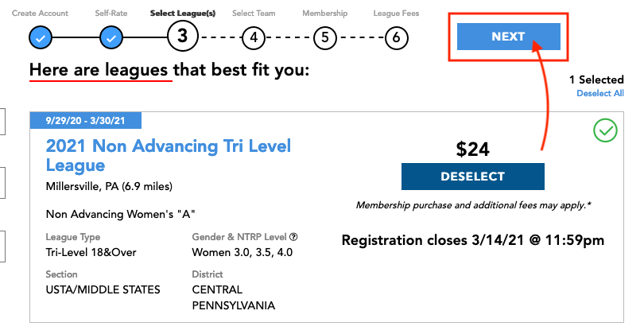Click the Membership step label

click(324, 14)
